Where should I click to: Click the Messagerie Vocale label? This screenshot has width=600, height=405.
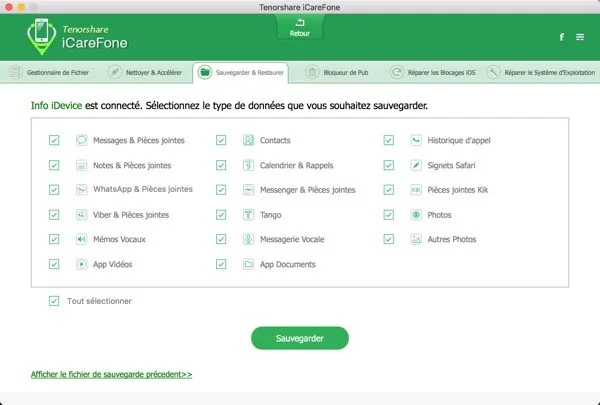point(292,239)
